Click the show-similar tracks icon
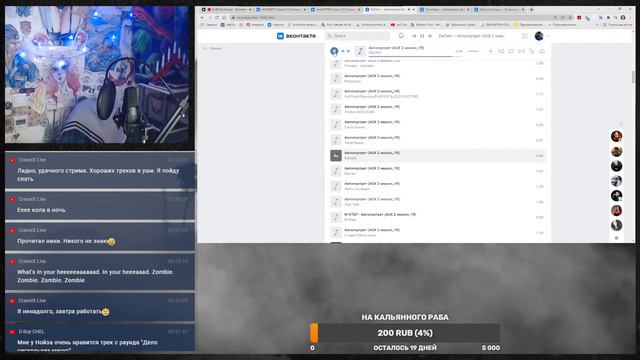Viewport: 640px width, 360px height. [531, 51]
